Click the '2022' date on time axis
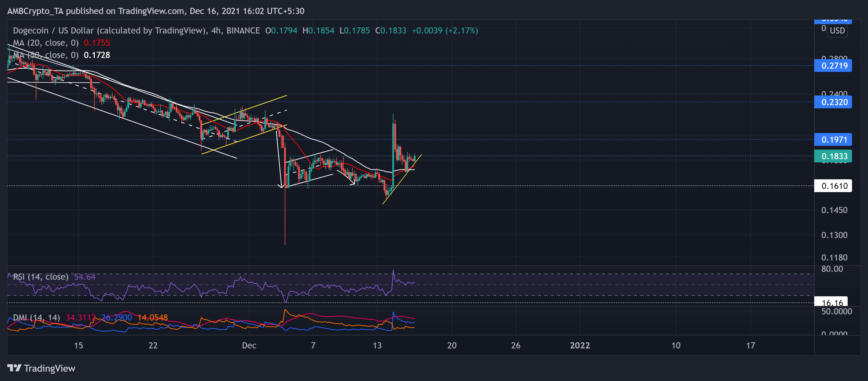 (x=580, y=345)
